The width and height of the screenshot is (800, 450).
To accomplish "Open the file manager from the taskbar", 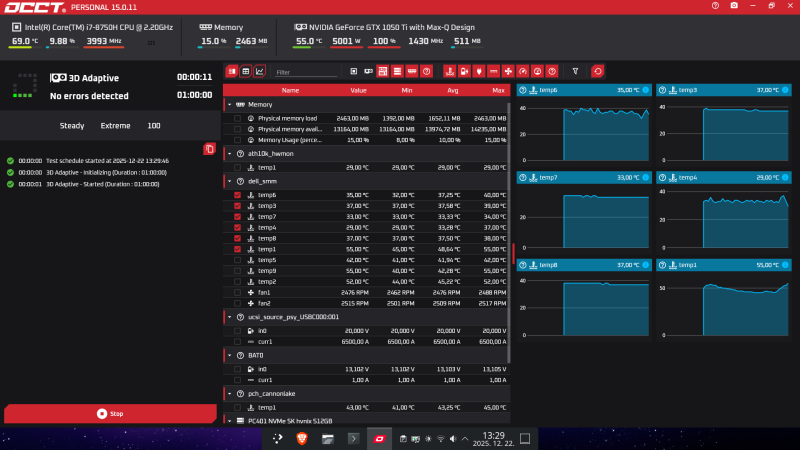I will (328, 438).
